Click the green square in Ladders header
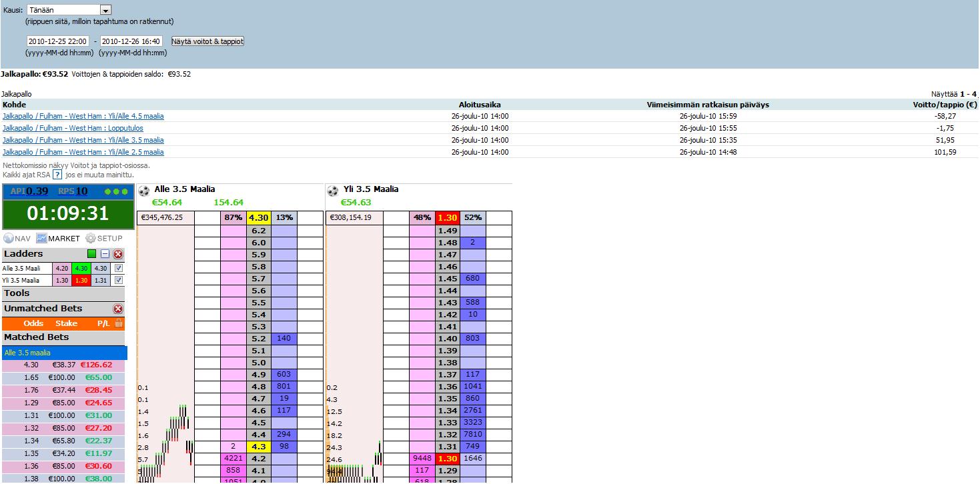Screen dimensions: 980x484 point(92,254)
